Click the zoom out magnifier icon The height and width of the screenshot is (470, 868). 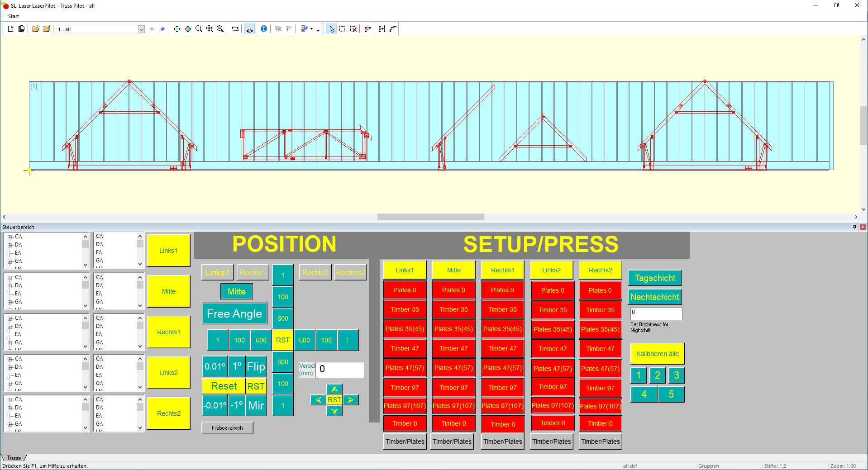220,29
